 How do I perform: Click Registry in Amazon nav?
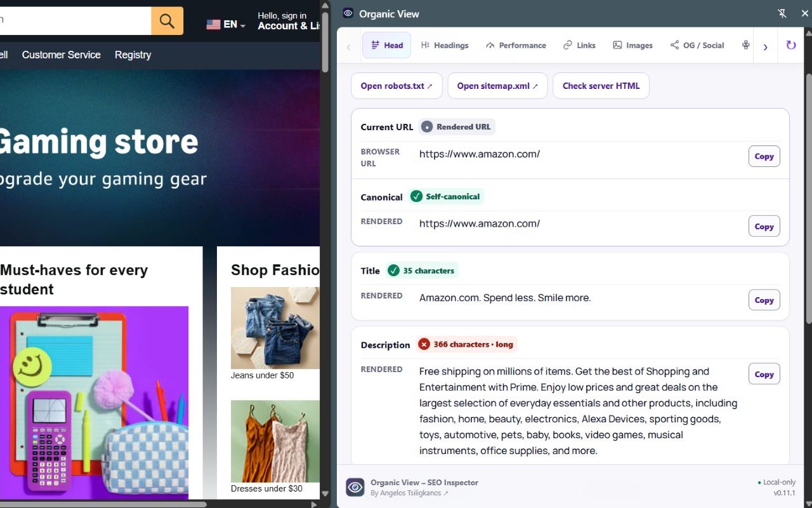[133, 55]
